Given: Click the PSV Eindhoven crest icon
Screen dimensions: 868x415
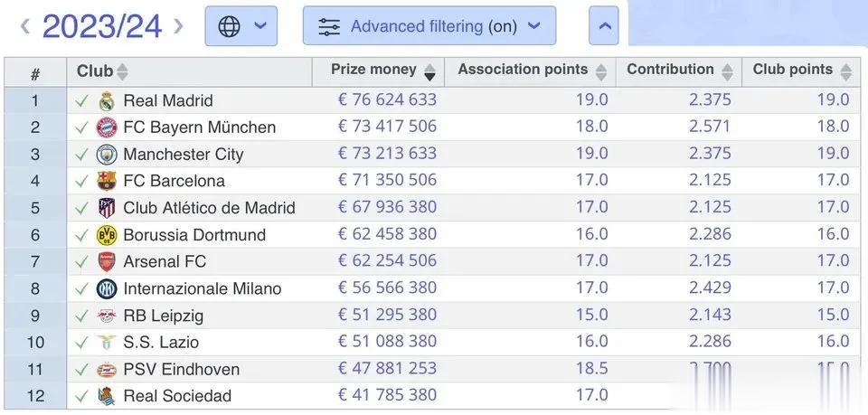Looking at the screenshot, I should tap(107, 370).
